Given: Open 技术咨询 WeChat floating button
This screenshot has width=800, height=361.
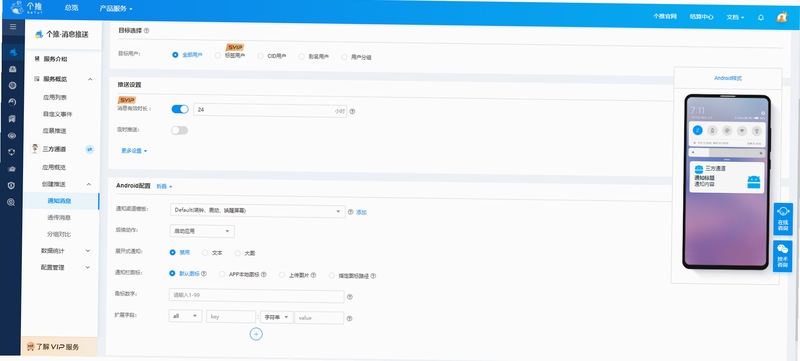Looking at the screenshot, I should (x=783, y=256).
